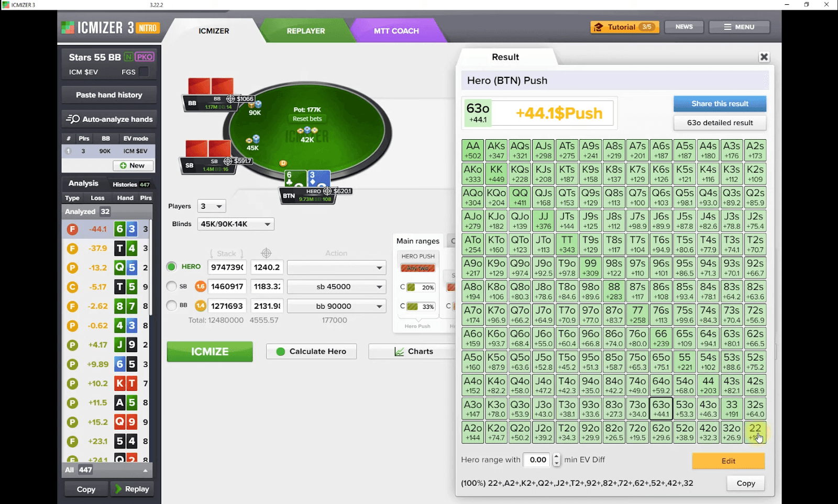838x504 pixels.
Task: Click HERO seat bounty crosshair icon
Action: 327,191
